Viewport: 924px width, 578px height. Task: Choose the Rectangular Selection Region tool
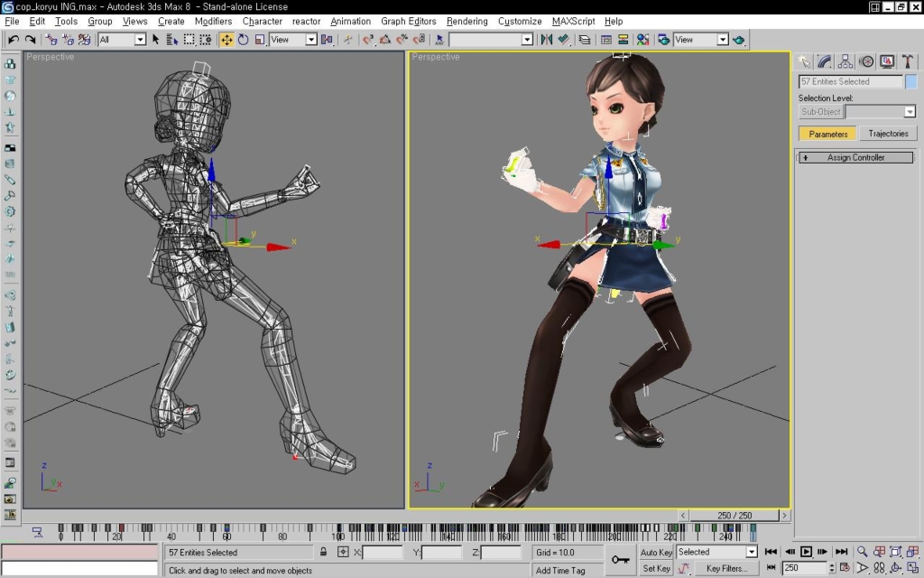coord(189,40)
